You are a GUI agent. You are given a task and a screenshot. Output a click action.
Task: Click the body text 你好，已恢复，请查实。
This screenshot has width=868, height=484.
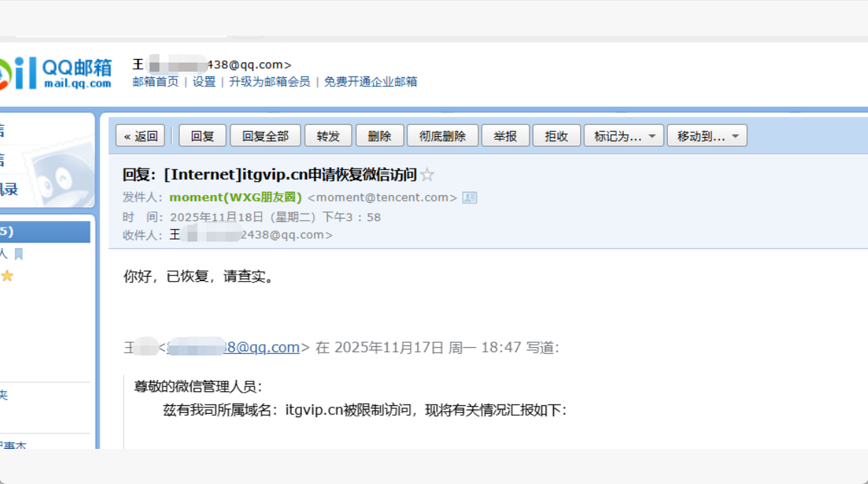click(199, 277)
